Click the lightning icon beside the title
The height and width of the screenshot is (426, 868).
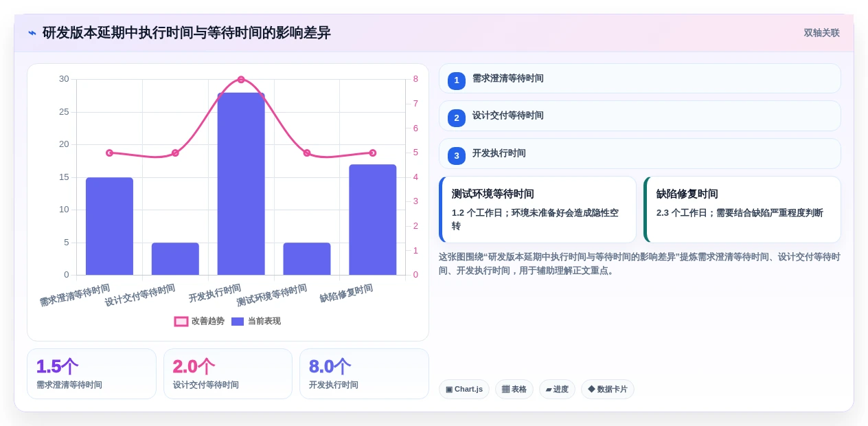[x=32, y=33]
